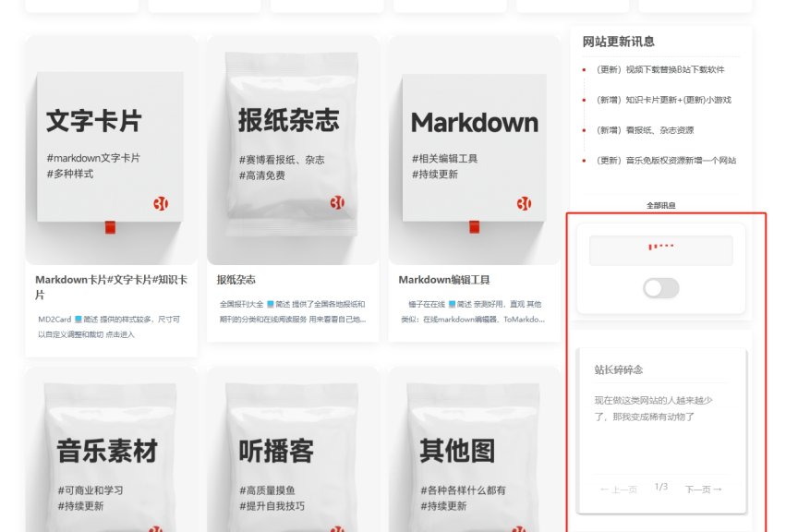Click the red tab under the 文字卡片 cover
Screen dimensions: 798x532
pos(110,226)
